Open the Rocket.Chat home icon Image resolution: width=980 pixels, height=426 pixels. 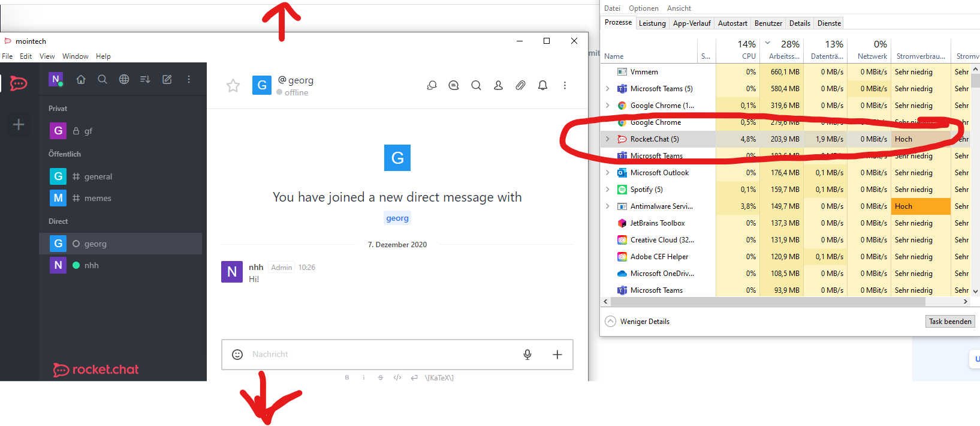81,79
